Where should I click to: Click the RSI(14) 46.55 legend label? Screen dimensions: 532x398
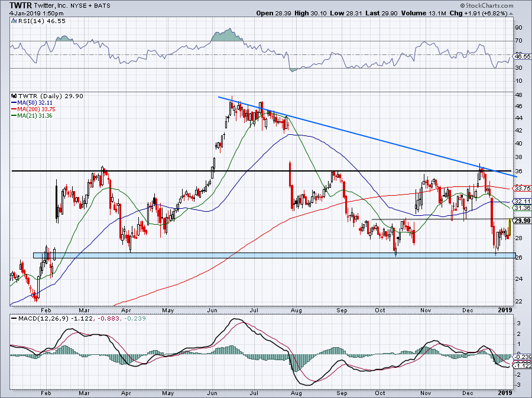[42, 21]
